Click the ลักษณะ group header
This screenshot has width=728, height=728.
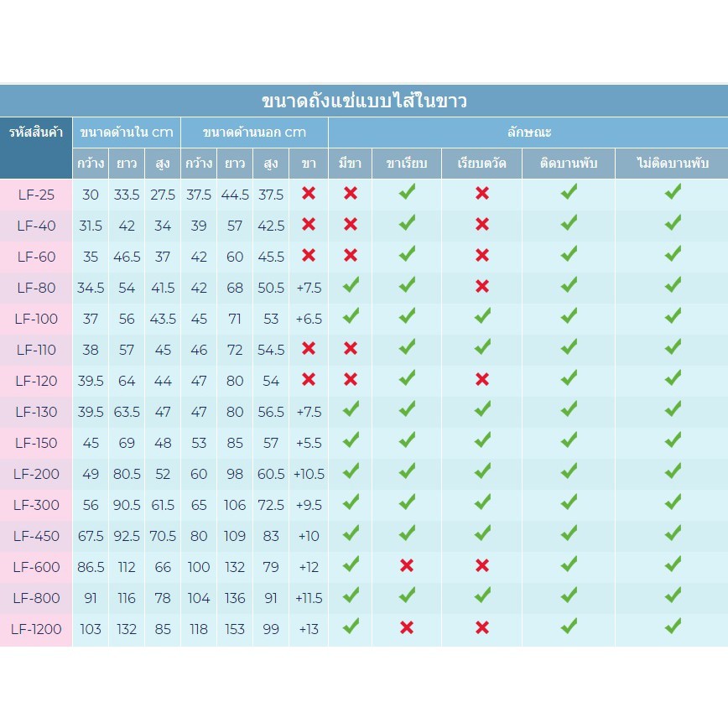tap(528, 133)
